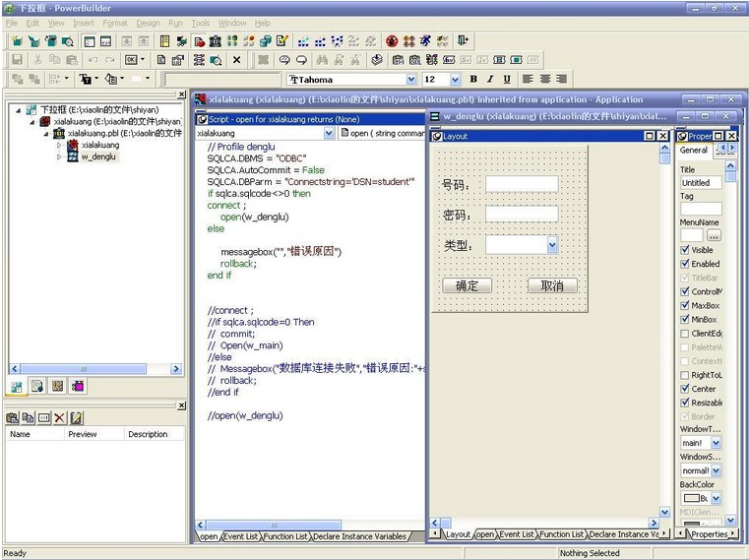This screenshot has width=749, height=560.
Task: Expand the w_denglu tree node
Action: click(x=60, y=156)
